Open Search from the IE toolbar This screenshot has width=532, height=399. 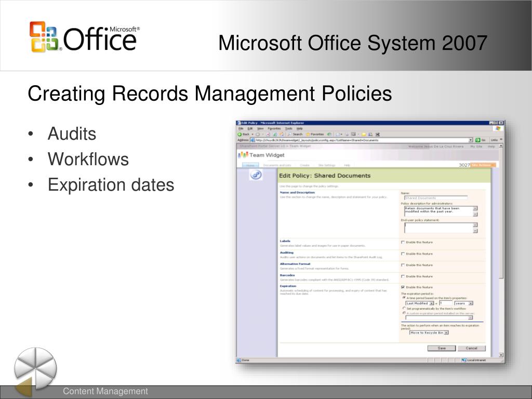(x=295, y=135)
